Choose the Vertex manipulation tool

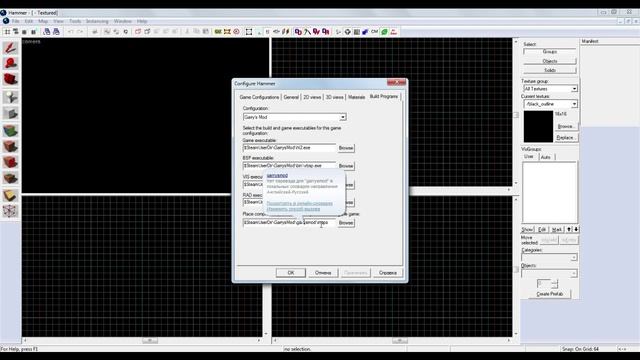tap(10, 211)
